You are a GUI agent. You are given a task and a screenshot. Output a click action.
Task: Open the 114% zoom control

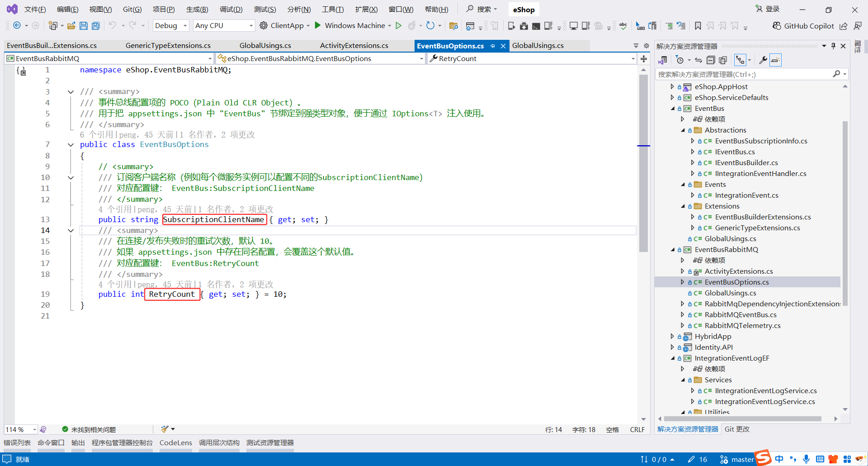click(x=20, y=429)
